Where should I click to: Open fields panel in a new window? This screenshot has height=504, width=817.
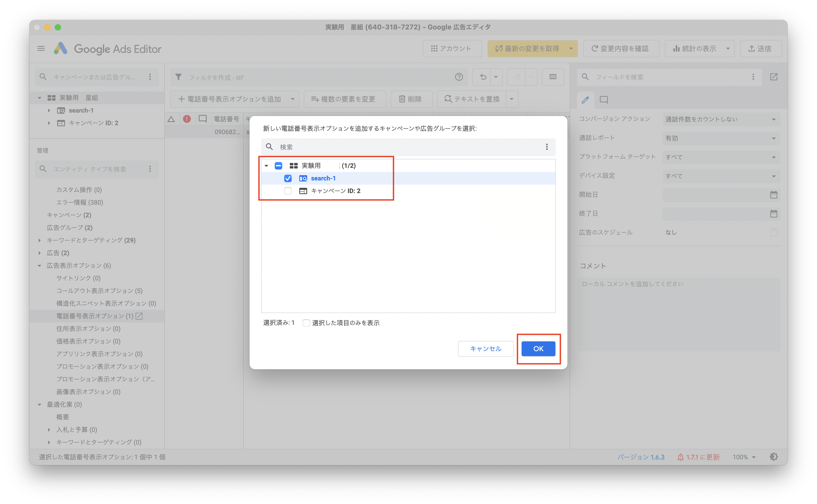click(774, 77)
